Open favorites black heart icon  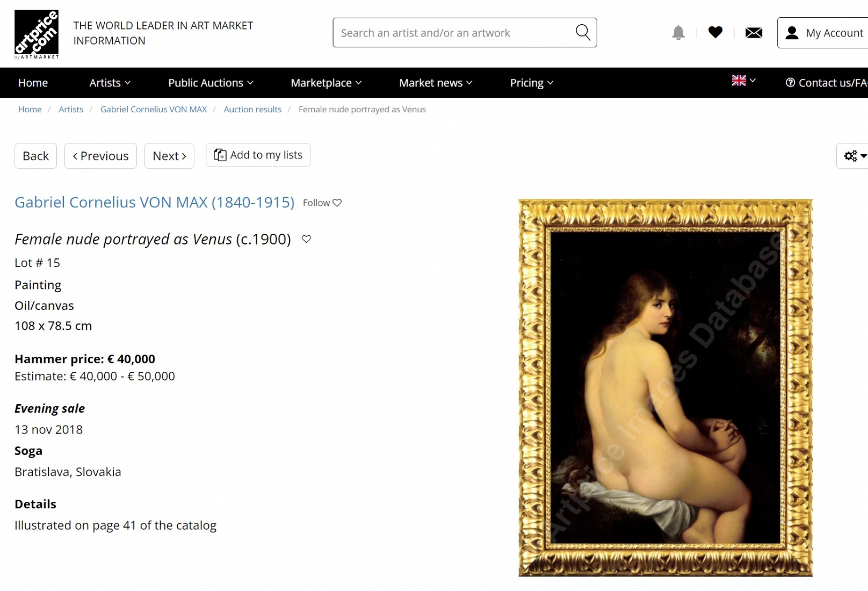(715, 32)
